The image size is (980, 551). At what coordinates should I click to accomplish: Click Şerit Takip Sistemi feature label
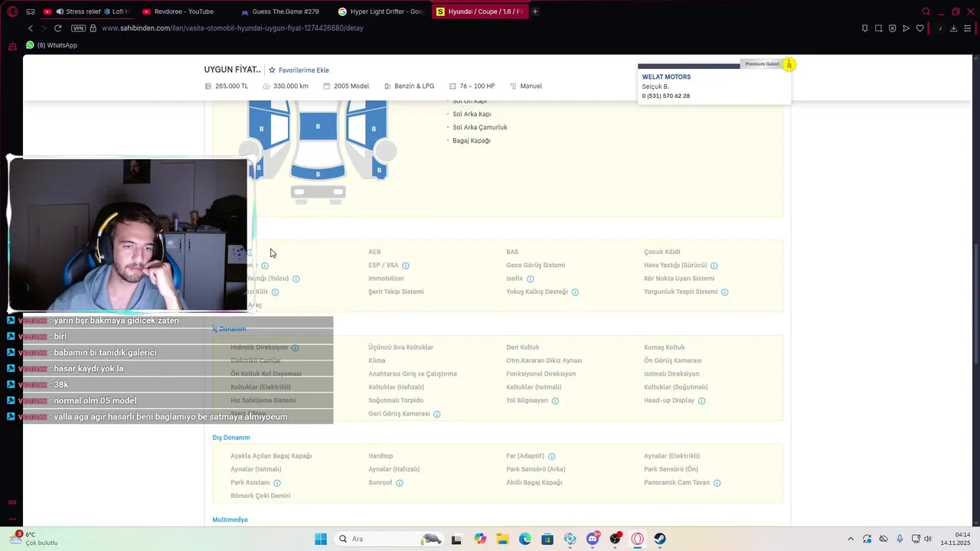coord(396,292)
